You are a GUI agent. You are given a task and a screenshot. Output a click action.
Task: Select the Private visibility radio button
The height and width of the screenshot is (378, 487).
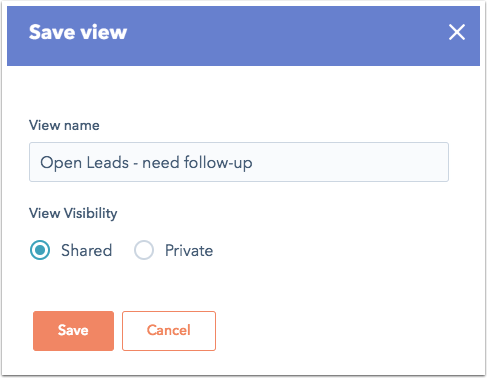click(144, 250)
